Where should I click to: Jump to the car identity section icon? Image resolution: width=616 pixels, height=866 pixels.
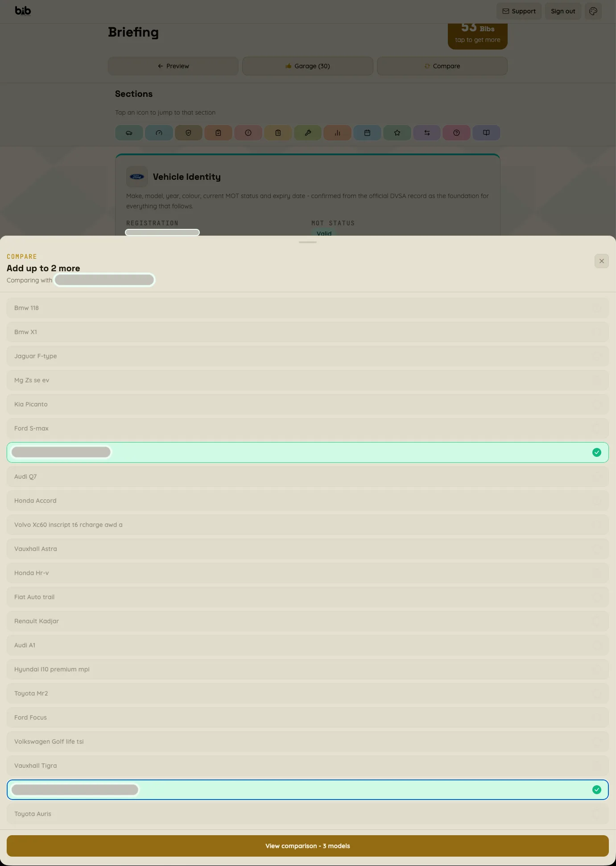(129, 133)
